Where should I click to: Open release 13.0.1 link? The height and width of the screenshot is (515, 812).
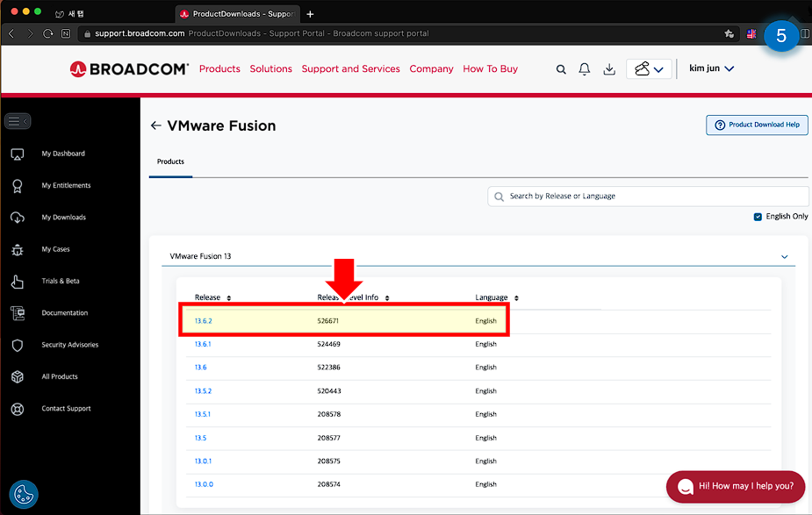(x=203, y=461)
